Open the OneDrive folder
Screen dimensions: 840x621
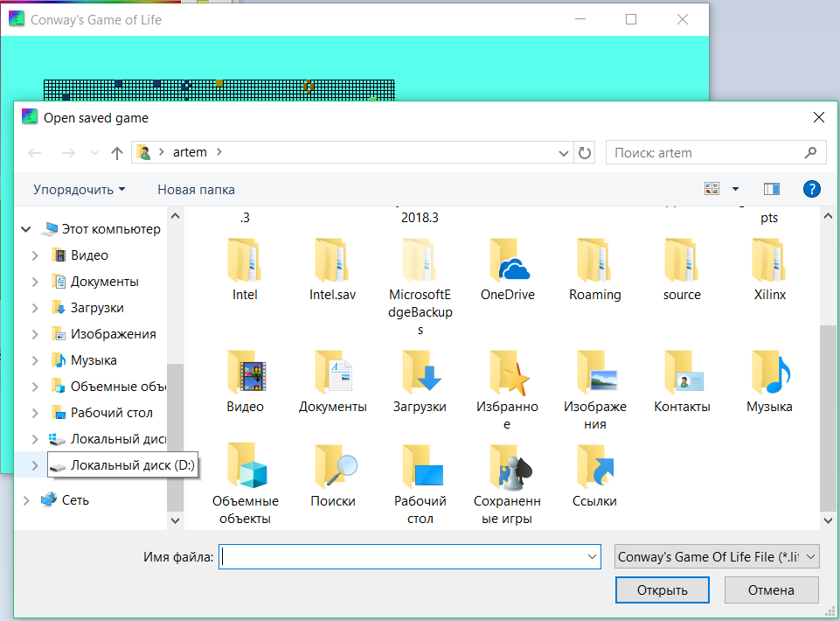click(507, 269)
